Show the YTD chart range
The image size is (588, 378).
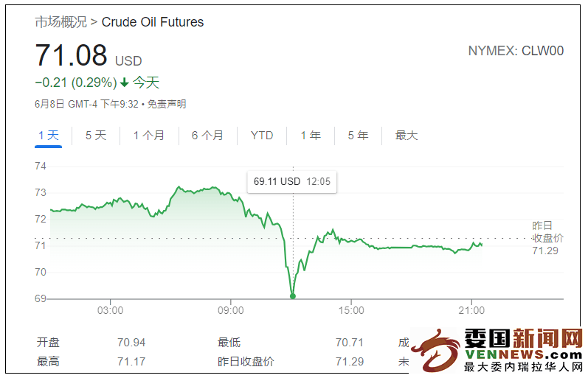point(262,136)
